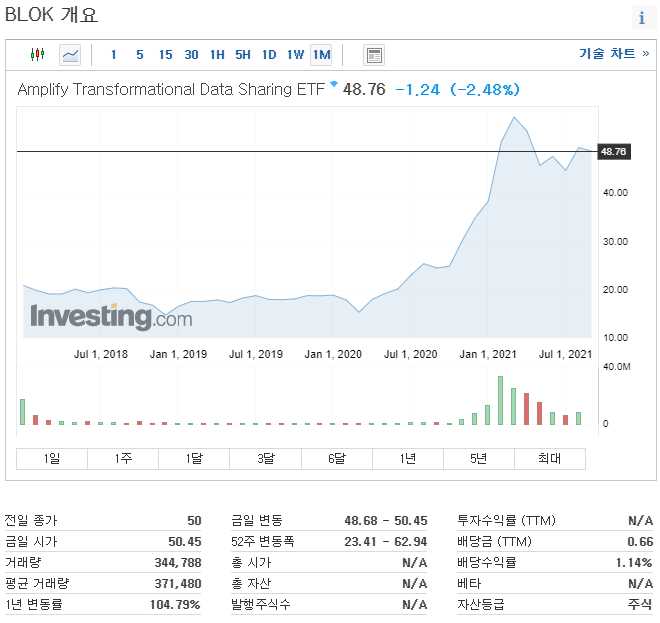This screenshot has width=660, height=623.
Task: Click the -1.24 (-2.48%) change value
Action: [458, 90]
